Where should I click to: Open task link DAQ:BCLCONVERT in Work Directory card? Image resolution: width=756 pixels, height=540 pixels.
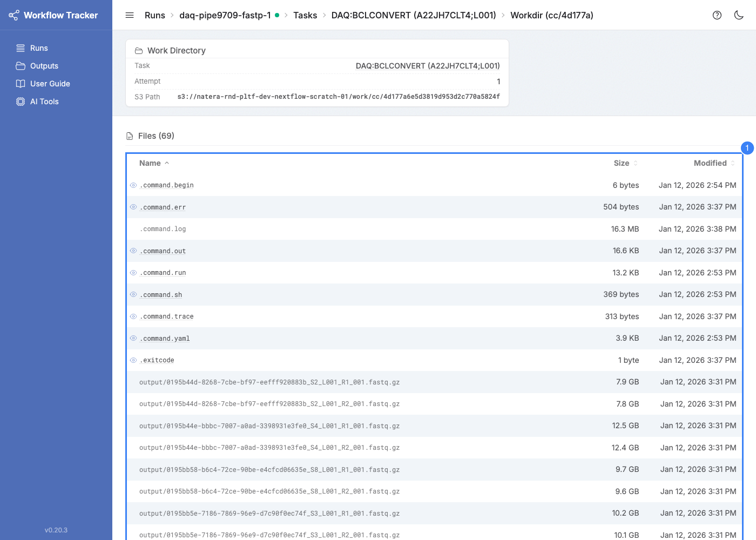(428, 66)
